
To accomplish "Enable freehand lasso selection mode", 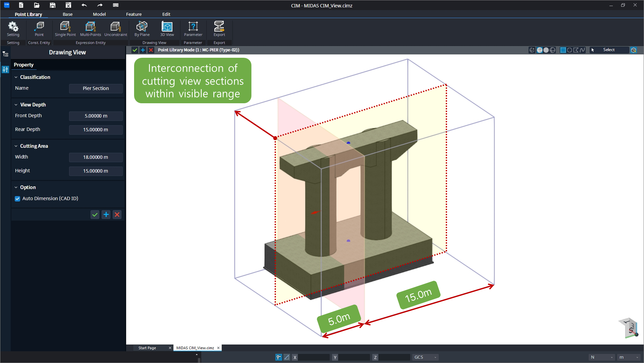I will pos(582,50).
